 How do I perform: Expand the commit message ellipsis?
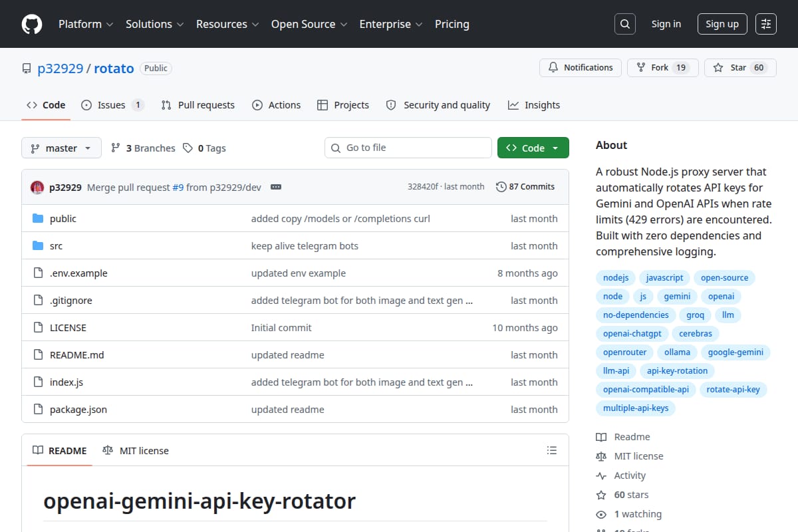tap(276, 188)
